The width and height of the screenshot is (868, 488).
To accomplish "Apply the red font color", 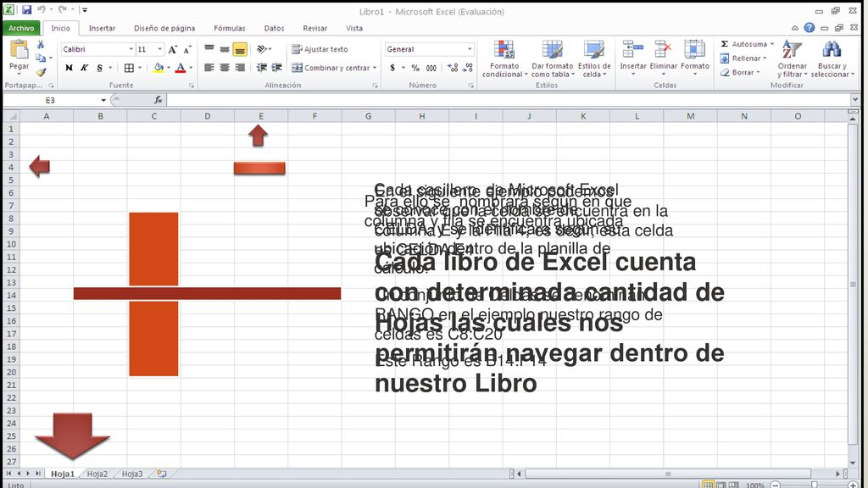I will pyautogui.click(x=181, y=68).
